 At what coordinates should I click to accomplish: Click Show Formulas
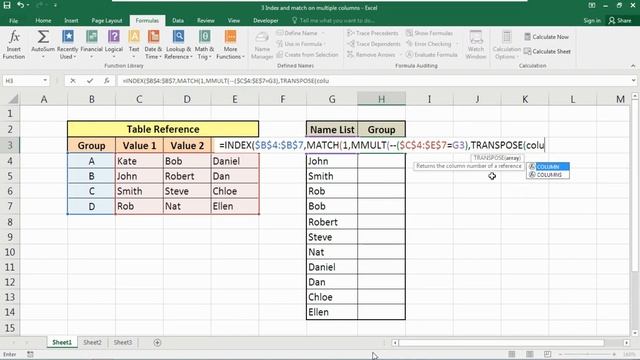pos(429,33)
